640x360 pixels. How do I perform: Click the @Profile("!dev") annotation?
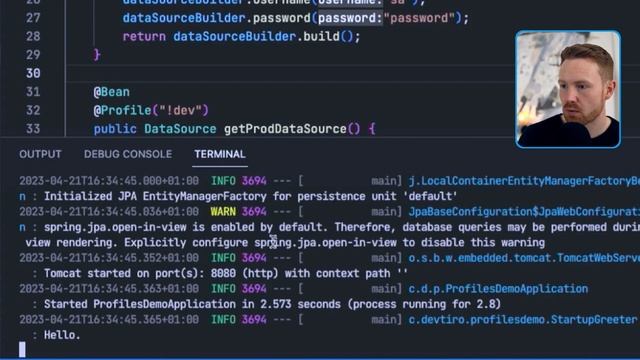pos(151,110)
